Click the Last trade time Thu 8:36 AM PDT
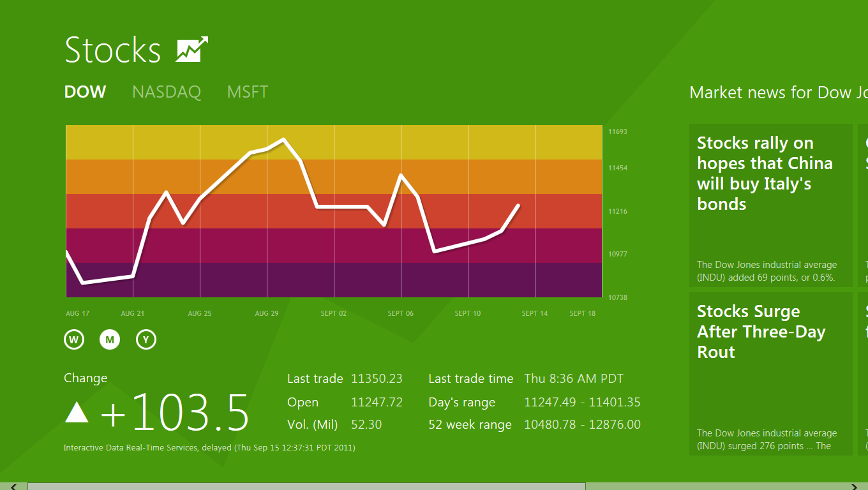The height and width of the screenshot is (490, 868). (574, 378)
